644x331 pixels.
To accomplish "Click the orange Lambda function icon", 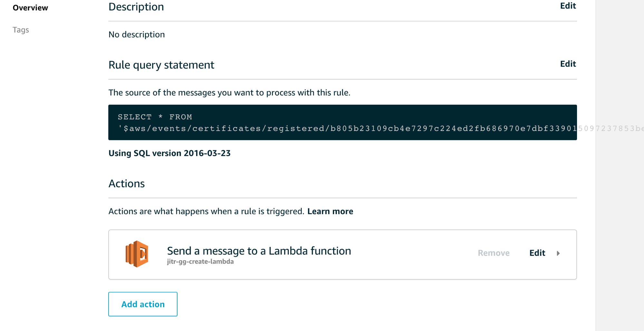I will pyautogui.click(x=137, y=254).
